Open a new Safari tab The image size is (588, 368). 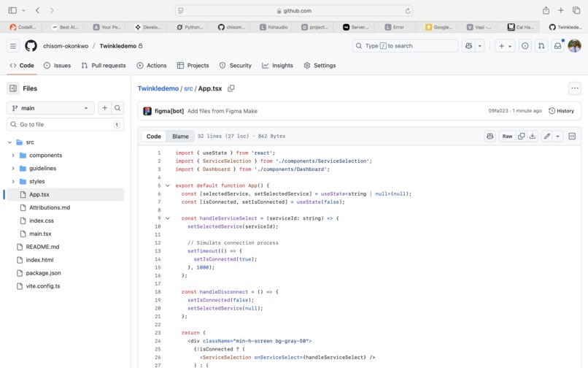[560, 10]
